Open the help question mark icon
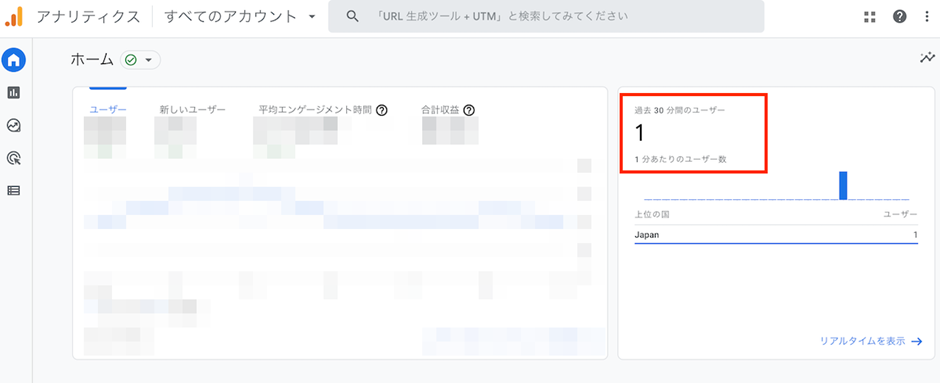This screenshot has height=383, width=940. point(899,17)
